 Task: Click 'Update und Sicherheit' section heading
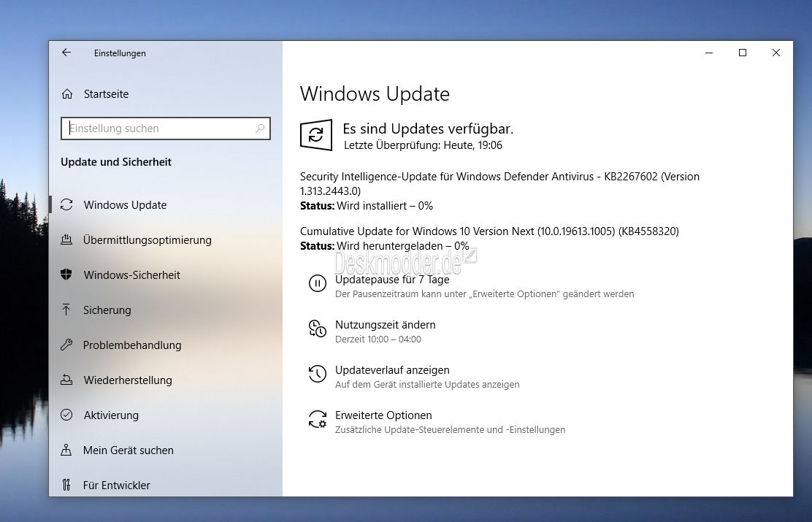click(116, 161)
